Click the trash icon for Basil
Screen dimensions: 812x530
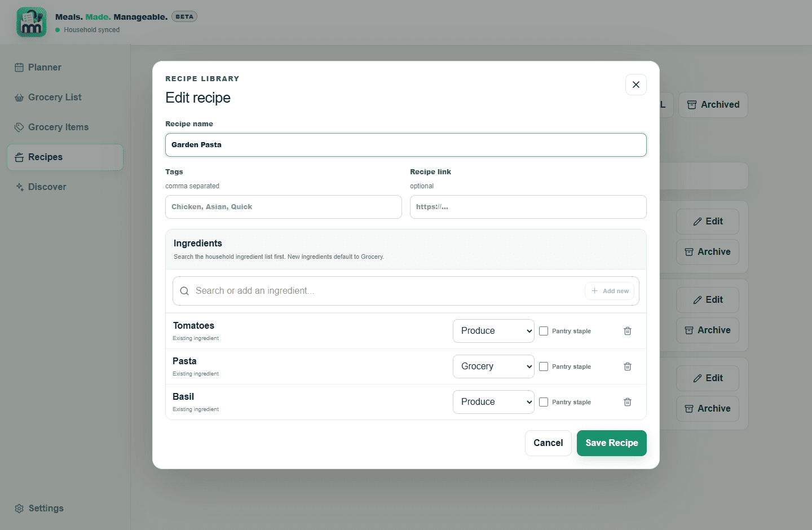(x=628, y=402)
